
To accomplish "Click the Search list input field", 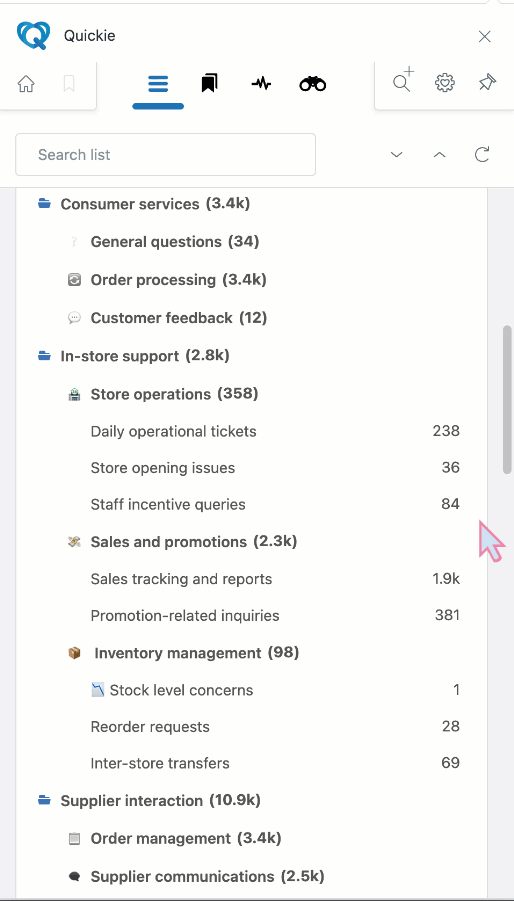I will click(165, 155).
